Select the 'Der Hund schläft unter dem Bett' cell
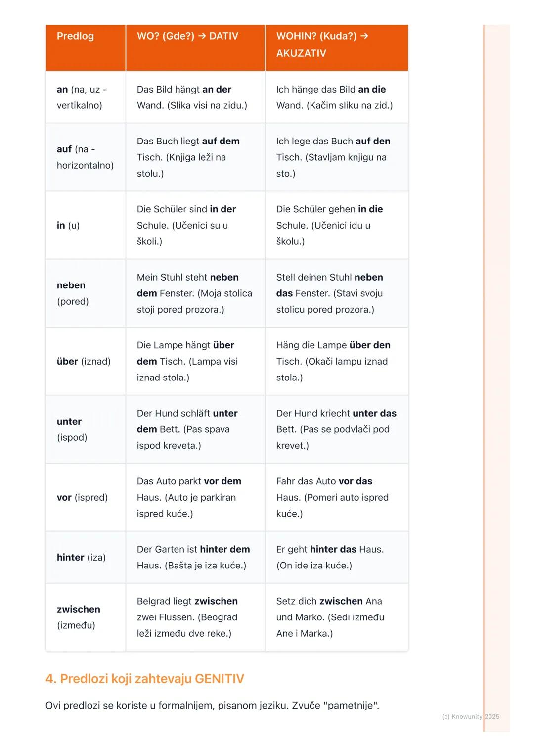This screenshot has height=756, width=534. (187, 429)
